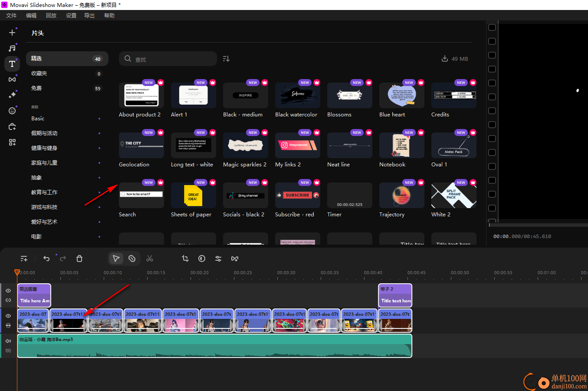Select the Alert 1 title template
The image size is (588, 391).
tap(194, 95)
